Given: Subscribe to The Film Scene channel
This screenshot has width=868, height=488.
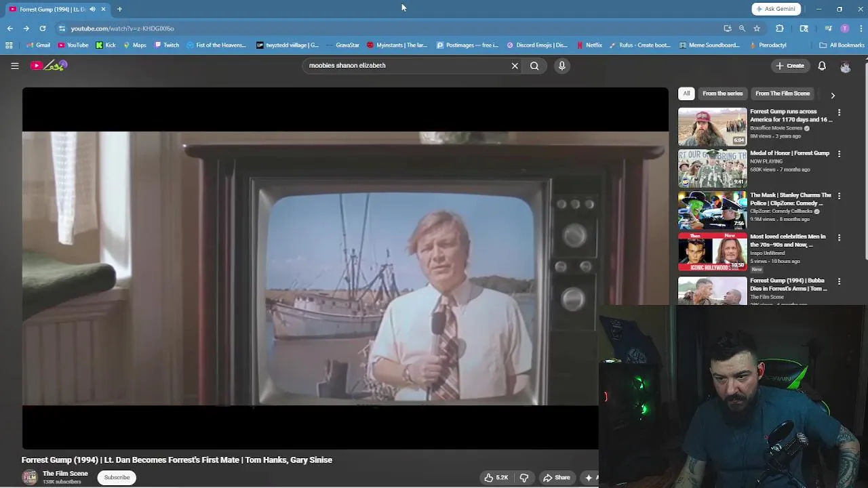Looking at the screenshot, I should 117,478.
